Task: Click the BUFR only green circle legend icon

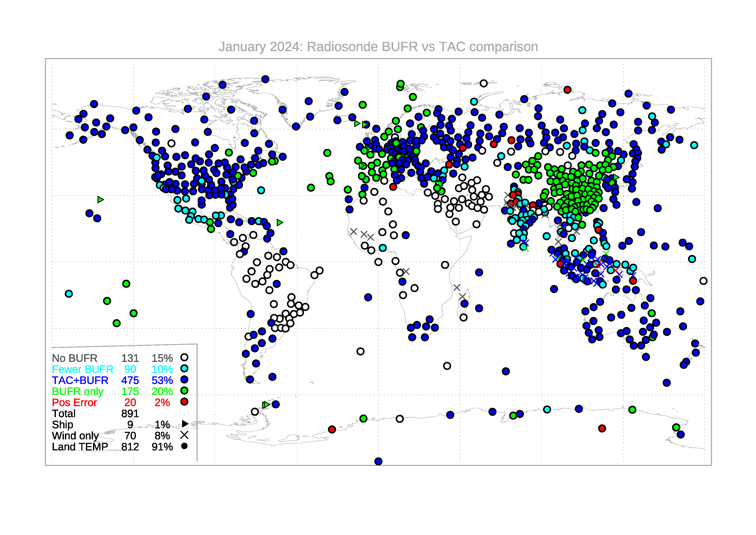Action: point(184,391)
